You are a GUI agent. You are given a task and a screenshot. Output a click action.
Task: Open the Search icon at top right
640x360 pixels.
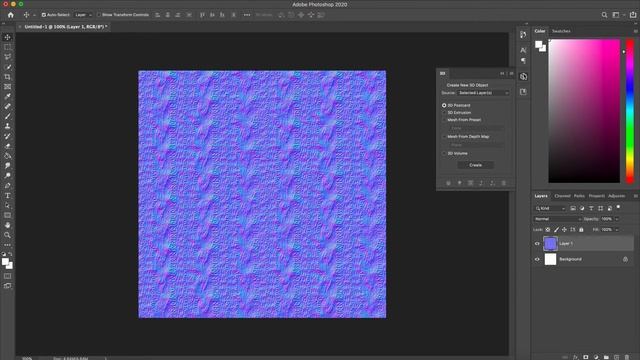click(604, 15)
